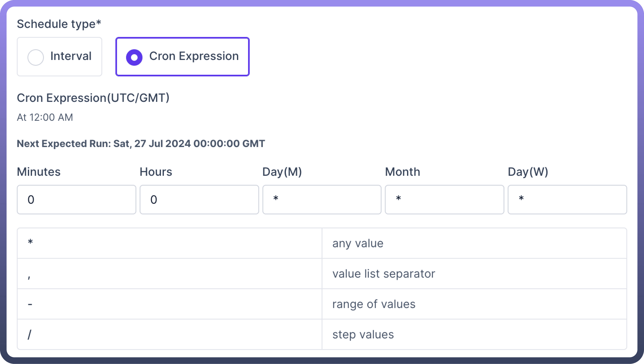Screen dimensions: 644x364
Task: Click the Next Expected Run text
Action: pos(141,144)
